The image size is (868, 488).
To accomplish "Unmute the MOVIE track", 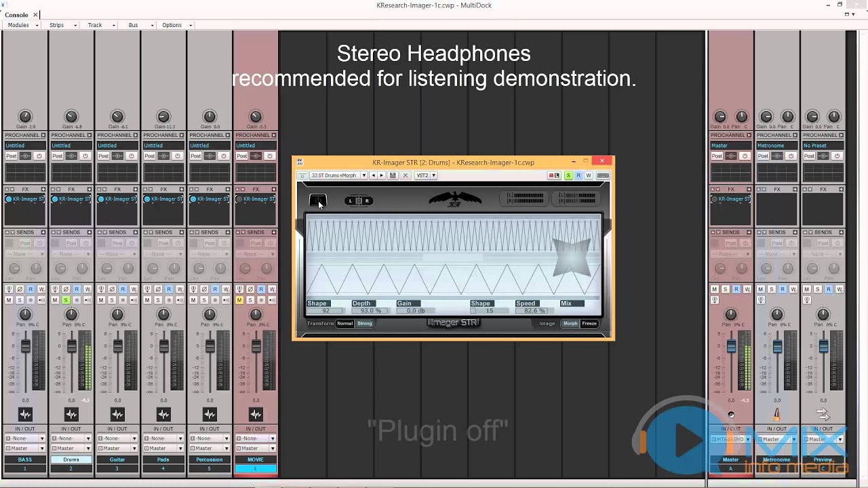I will (239, 300).
